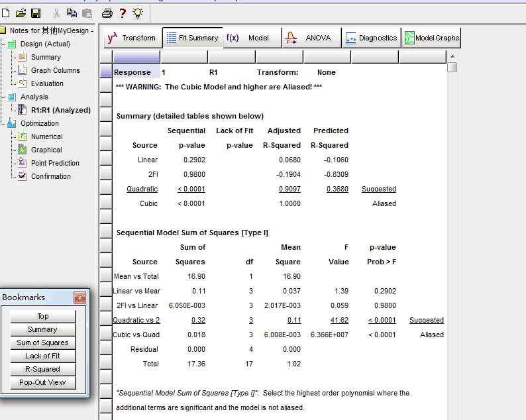Open Point Prediction node
This screenshot has height=420, width=526.
[55, 163]
